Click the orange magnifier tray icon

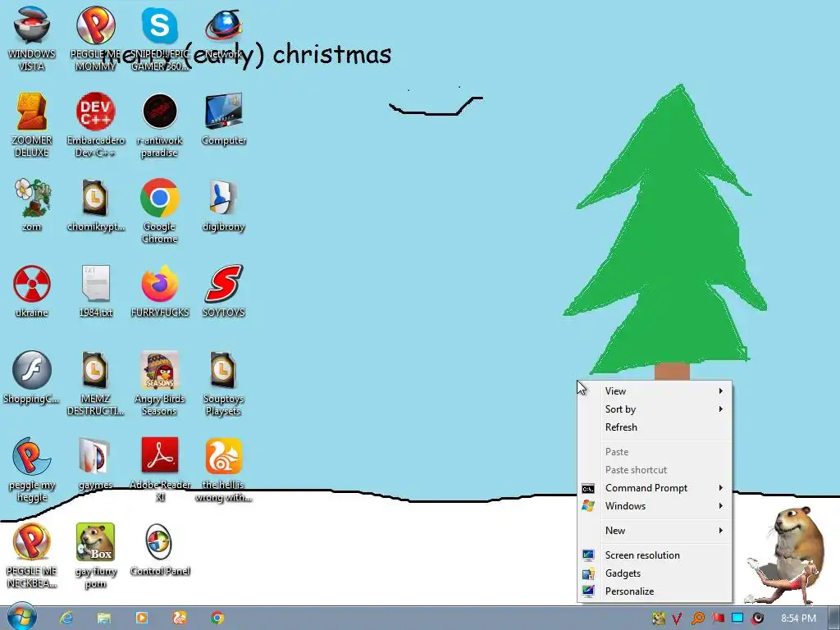pyautogui.click(x=697, y=619)
